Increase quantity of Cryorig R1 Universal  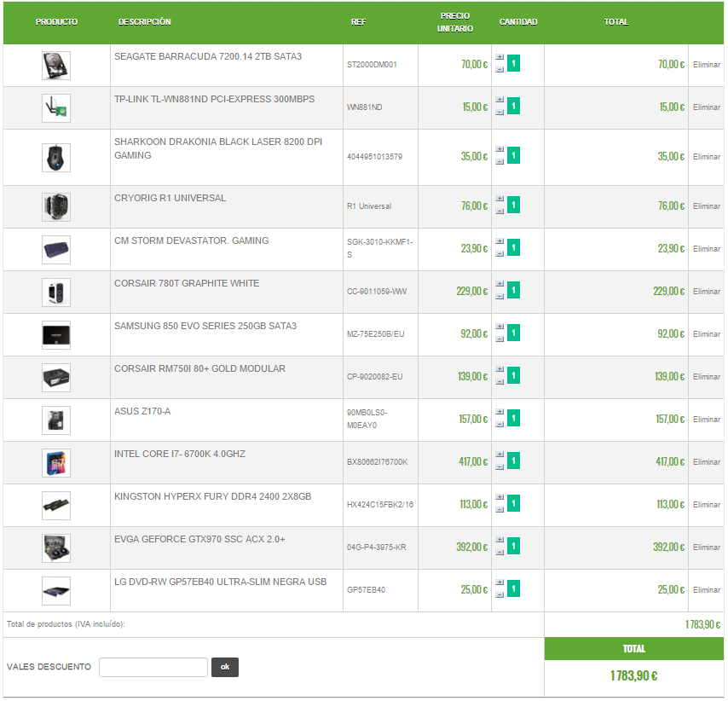[500, 199]
